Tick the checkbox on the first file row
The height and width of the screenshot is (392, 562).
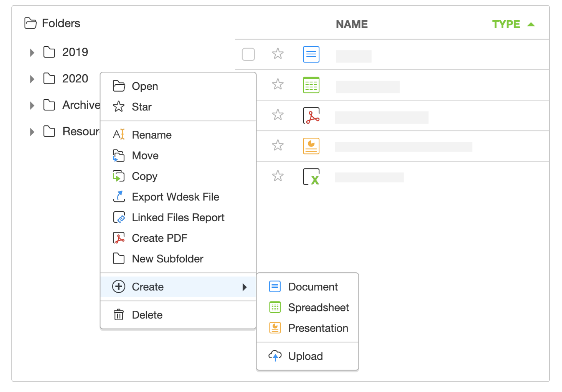[x=248, y=54]
